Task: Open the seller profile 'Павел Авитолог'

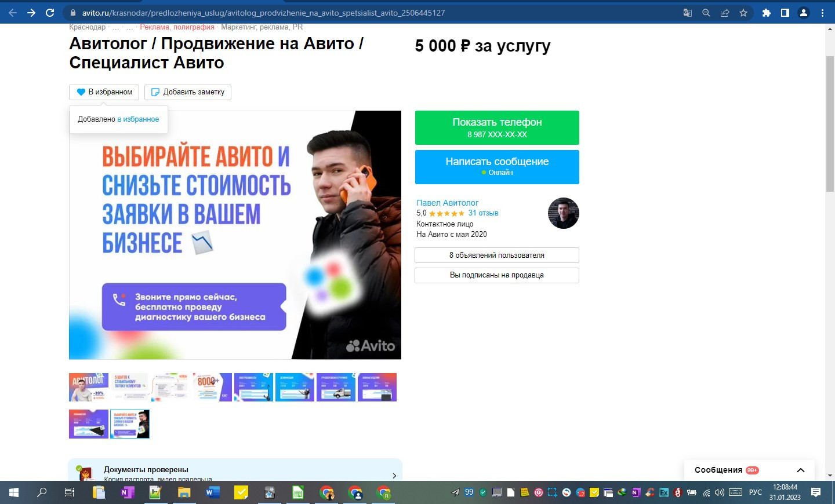Action: (447, 203)
